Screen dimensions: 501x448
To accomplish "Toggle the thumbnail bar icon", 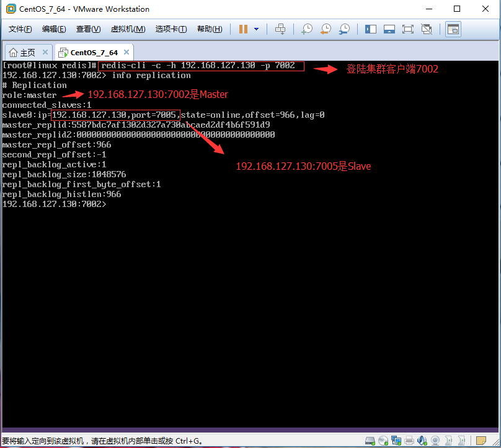I will [x=389, y=29].
